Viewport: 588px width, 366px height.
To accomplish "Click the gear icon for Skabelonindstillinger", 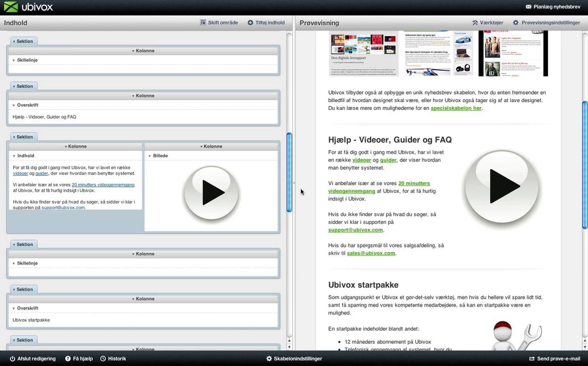I will pyautogui.click(x=269, y=359).
